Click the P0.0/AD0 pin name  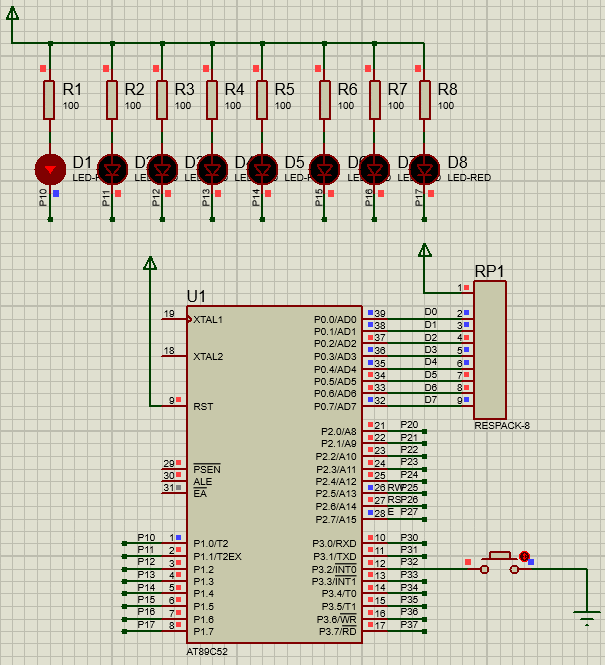(x=335, y=319)
